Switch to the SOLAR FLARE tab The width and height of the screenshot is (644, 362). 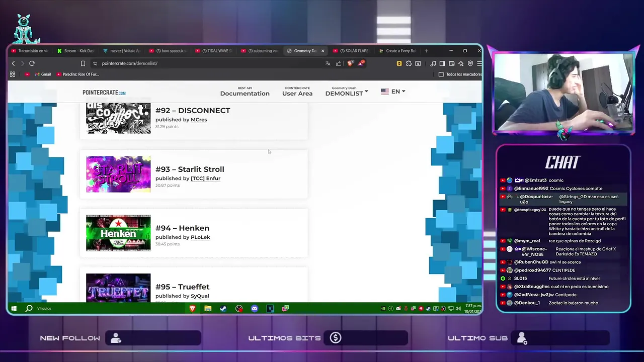tap(352, 51)
